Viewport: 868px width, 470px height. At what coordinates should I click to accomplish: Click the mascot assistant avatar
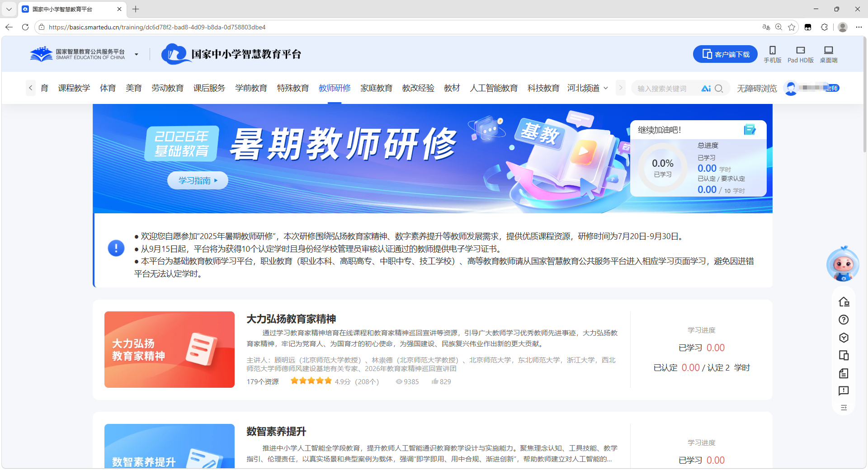[x=843, y=264]
